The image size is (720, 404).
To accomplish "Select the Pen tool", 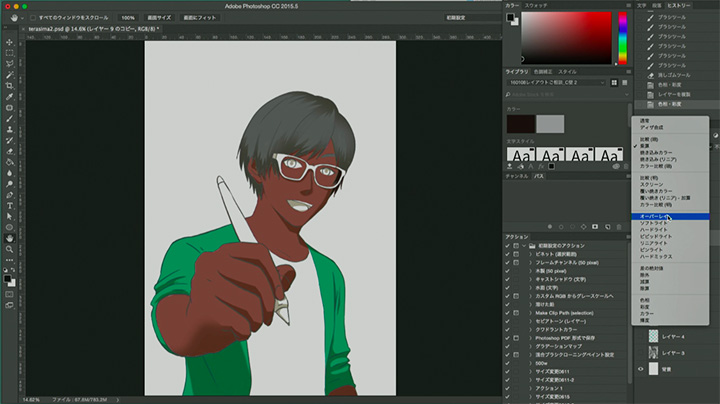I will (9, 195).
